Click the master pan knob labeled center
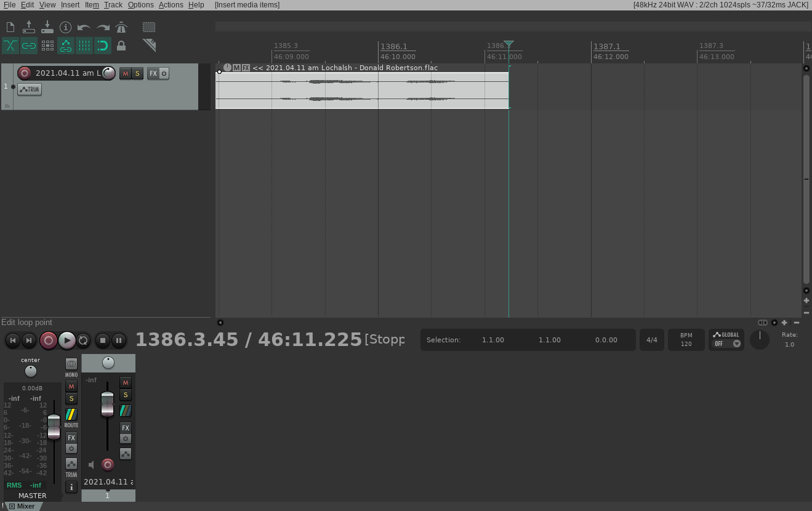Screen dimensions: 812x511 pyautogui.click(x=30, y=371)
